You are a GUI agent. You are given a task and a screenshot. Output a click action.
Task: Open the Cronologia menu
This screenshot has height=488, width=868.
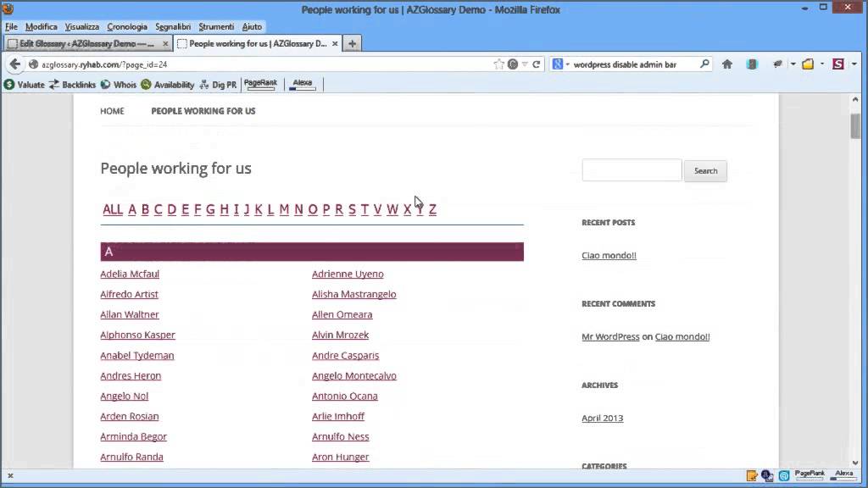click(x=127, y=26)
